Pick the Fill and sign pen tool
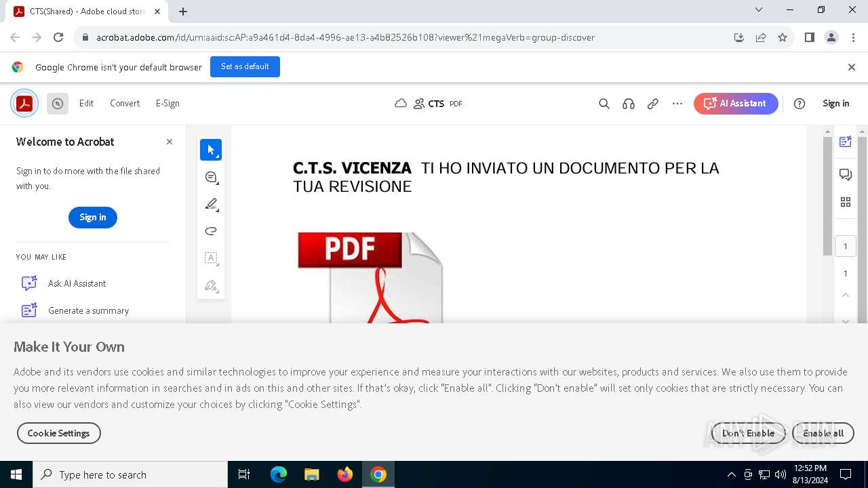868x488 pixels. [x=211, y=285]
